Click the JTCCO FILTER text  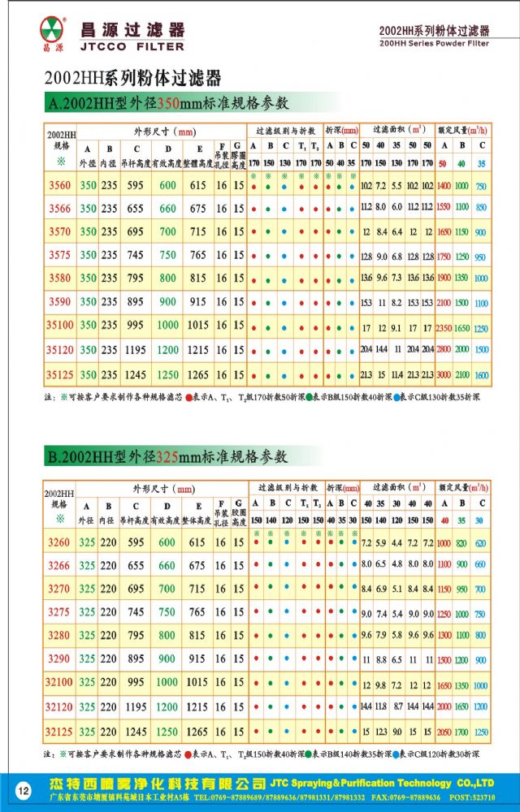132,46
